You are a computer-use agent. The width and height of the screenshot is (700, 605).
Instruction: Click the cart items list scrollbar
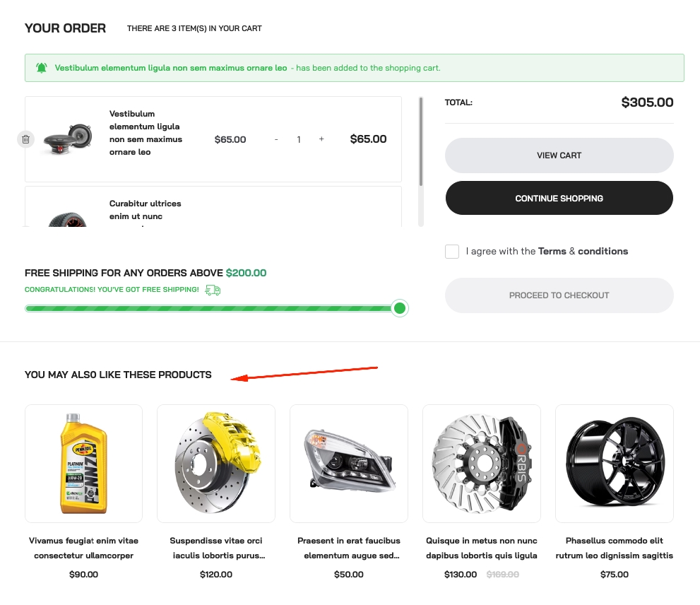(x=421, y=141)
